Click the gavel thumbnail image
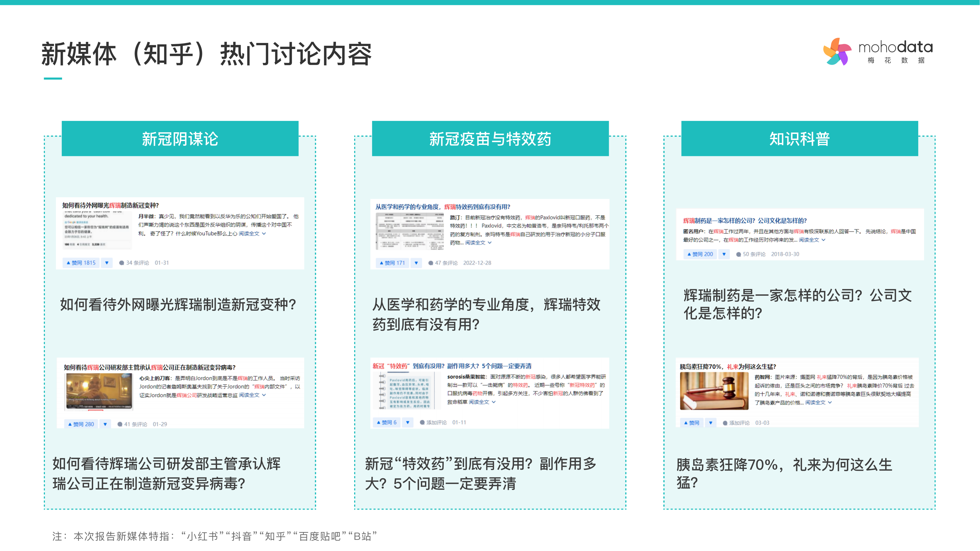Viewport: 980px width, 551px height. pyautogui.click(x=714, y=391)
